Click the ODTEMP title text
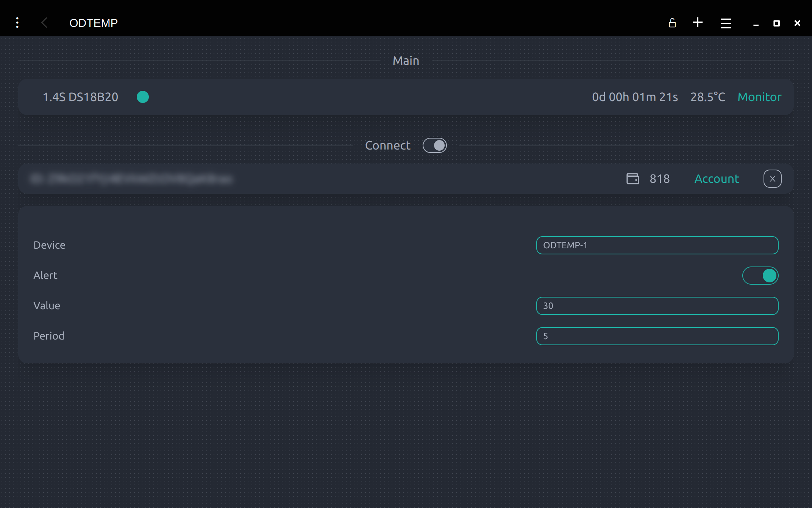 click(x=94, y=23)
